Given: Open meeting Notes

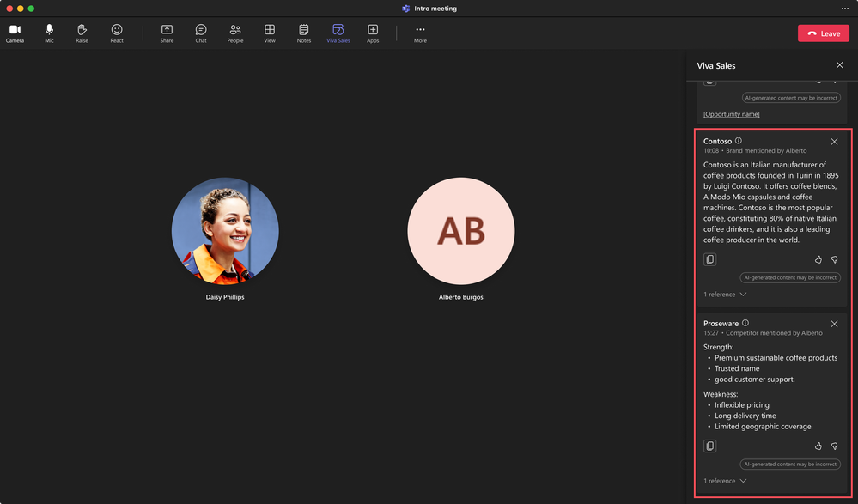Looking at the screenshot, I should click(304, 33).
